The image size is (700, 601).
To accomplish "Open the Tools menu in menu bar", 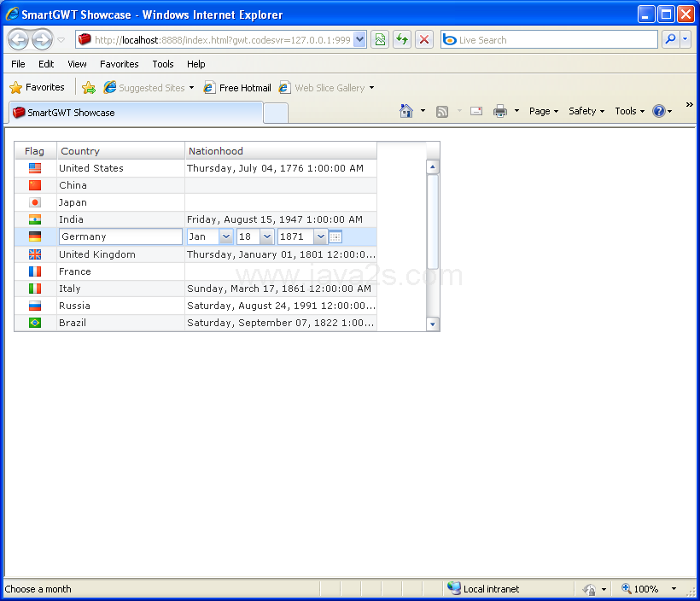I will pyautogui.click(x=162, y=64).
